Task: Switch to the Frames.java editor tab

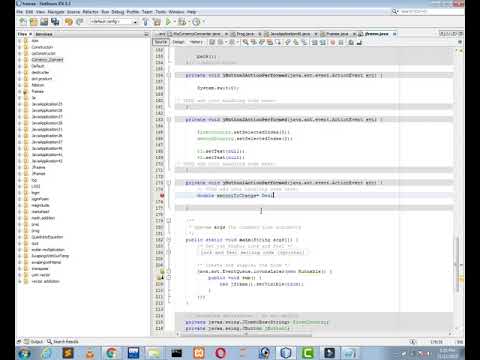Action: 337,34
